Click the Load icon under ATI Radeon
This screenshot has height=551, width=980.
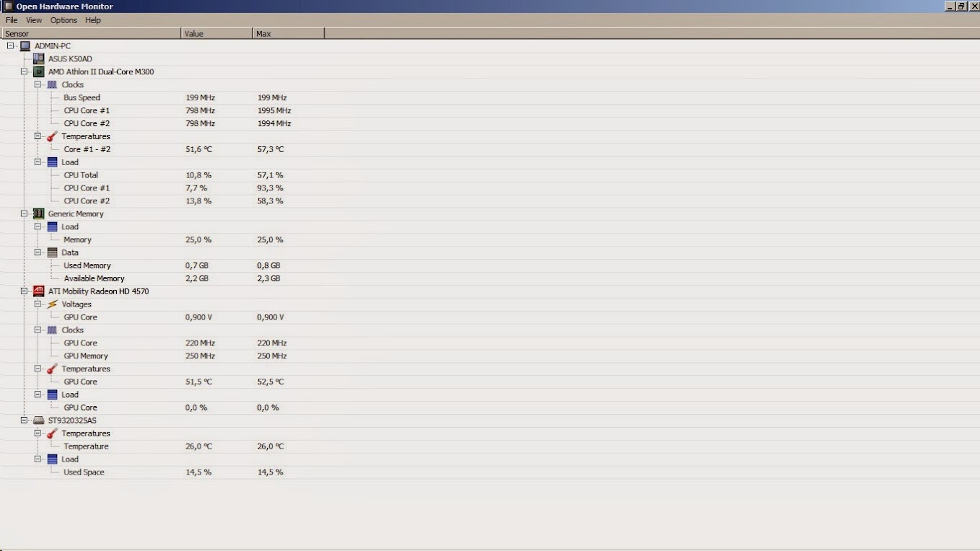pyautogui.click(x=52, y=395)
